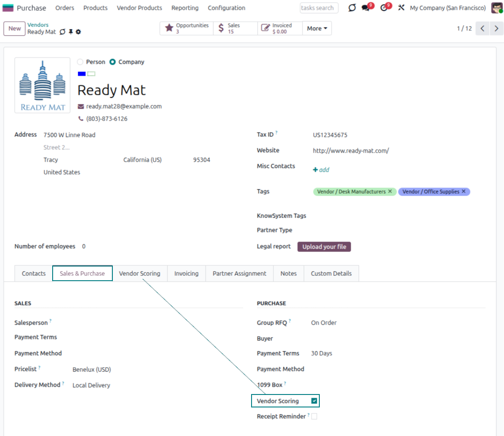Go to previous vendor record arrow
Image resolution: width=504 pixels, height=436 pixels.
[482, 29]
